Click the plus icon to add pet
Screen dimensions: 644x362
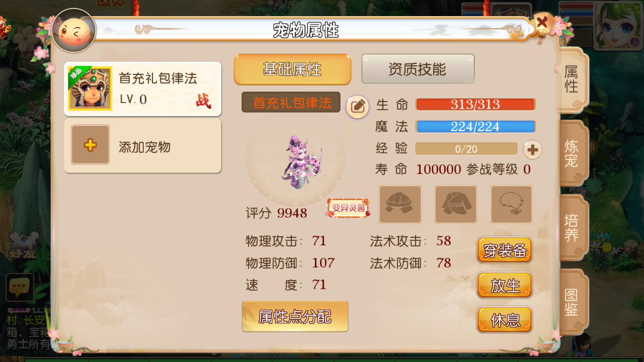point(90,145)
